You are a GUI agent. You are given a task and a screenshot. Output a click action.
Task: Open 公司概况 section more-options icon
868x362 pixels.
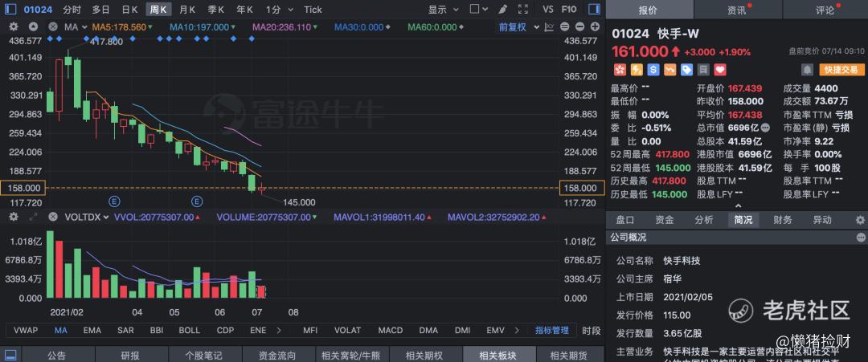point(860,238)
